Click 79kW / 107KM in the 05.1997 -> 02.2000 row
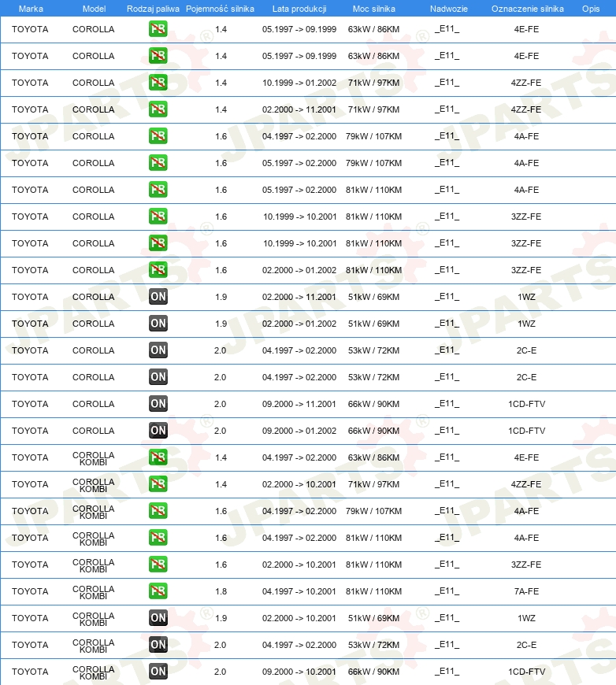Screen dimensions: 616x685 [x=374, y=164]
